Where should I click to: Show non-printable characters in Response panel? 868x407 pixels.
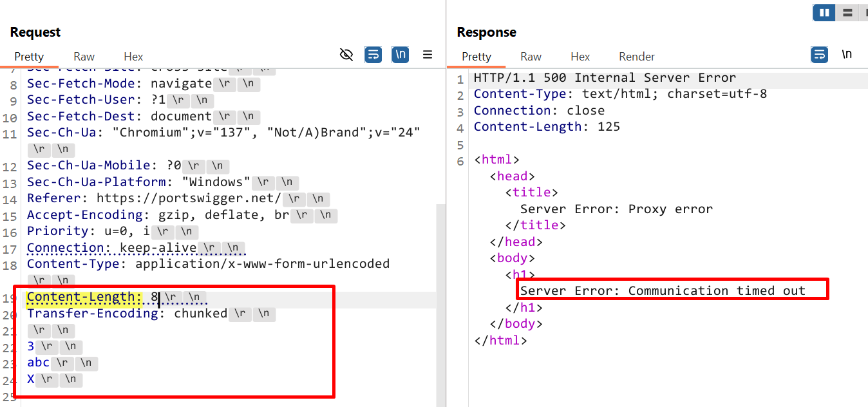[x=847, y=55]
